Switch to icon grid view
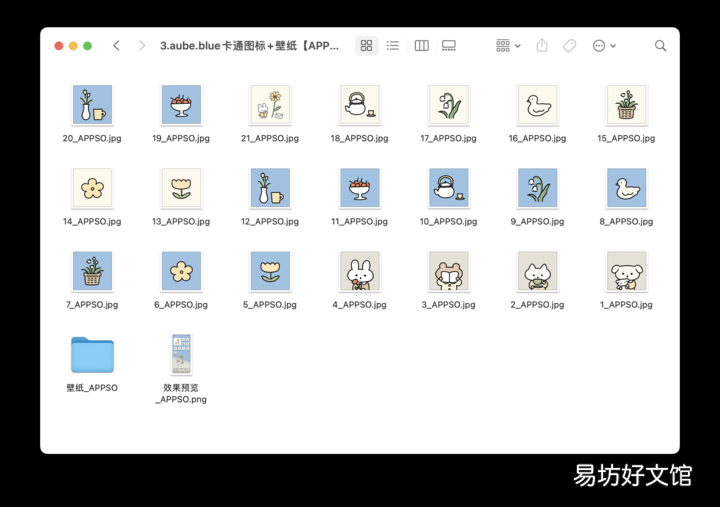Viewport: 720px width, 507px height. click(366, 45)
